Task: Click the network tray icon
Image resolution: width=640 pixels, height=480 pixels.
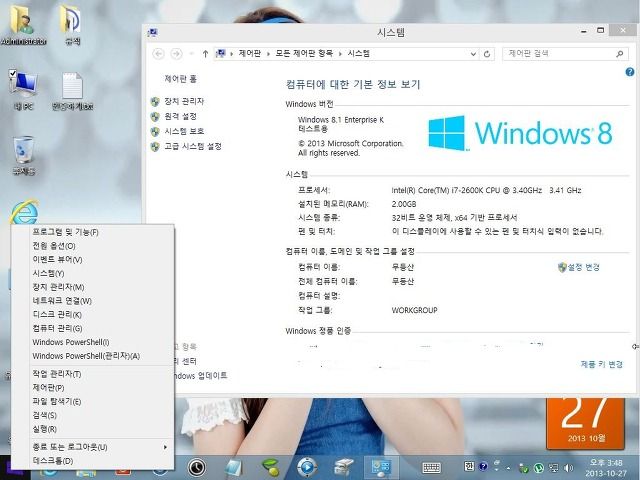Action: (553, 468)
